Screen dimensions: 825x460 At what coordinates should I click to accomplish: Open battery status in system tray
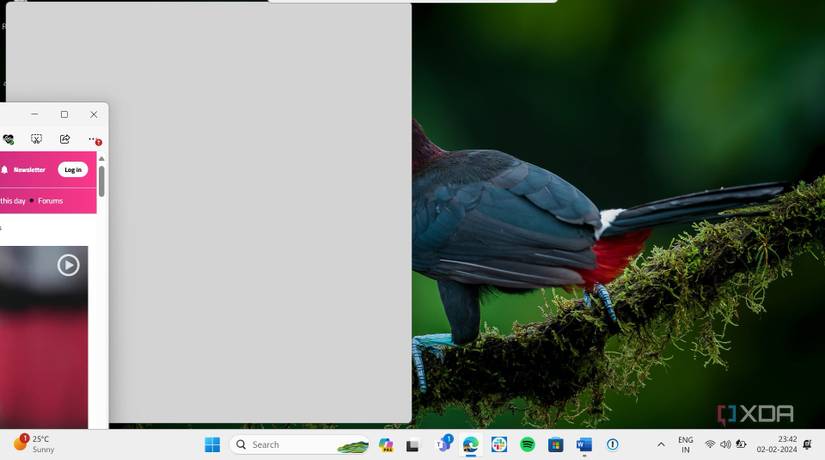click(741, 445)
